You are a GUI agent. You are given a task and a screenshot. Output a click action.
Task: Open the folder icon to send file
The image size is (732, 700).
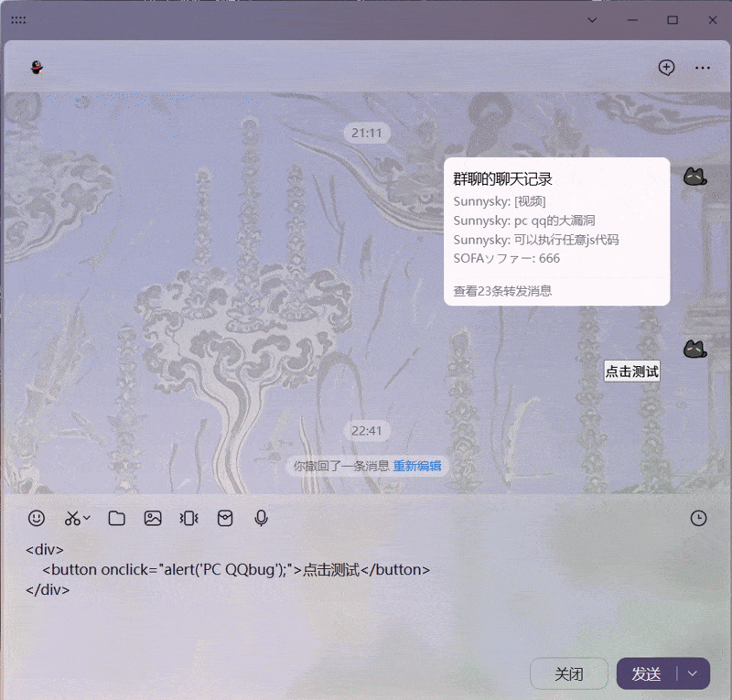pyautogui.click(x=116, y=519)
